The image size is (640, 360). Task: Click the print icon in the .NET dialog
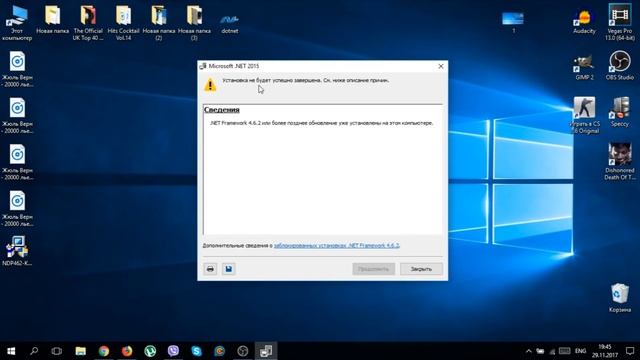pyautogui.click(x=210, y=269)
